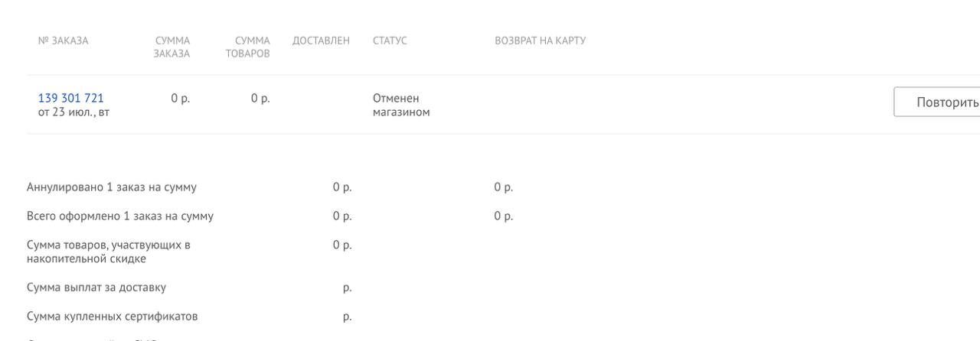The image size is (980, 341).
Task: Click the Сумма выплат за доставку label
Action: tap(96, 287)
